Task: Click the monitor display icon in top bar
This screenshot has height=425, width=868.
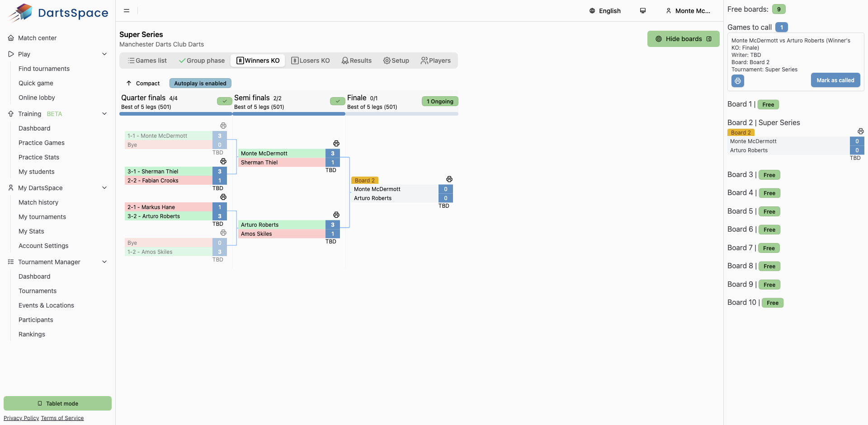Action: [x=642, y=11]
